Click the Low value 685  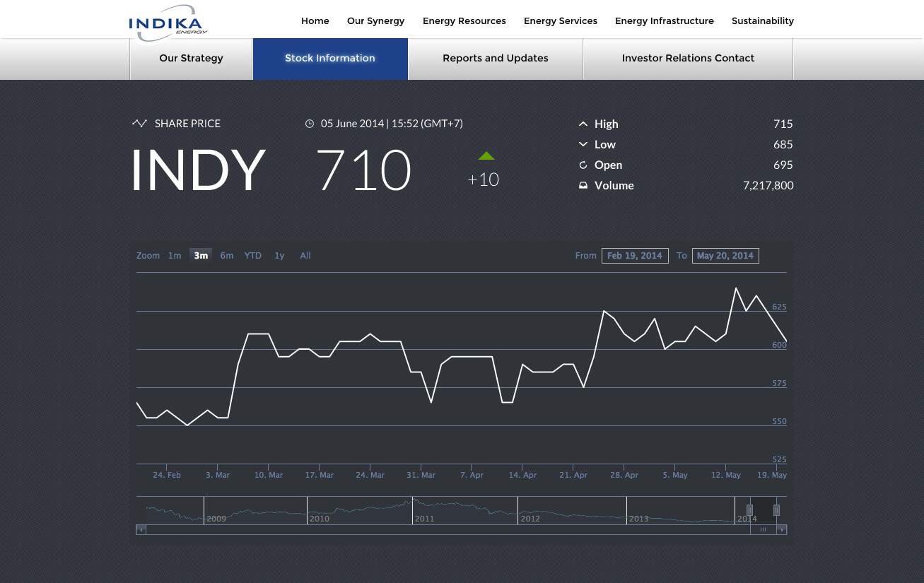[783, 144]
